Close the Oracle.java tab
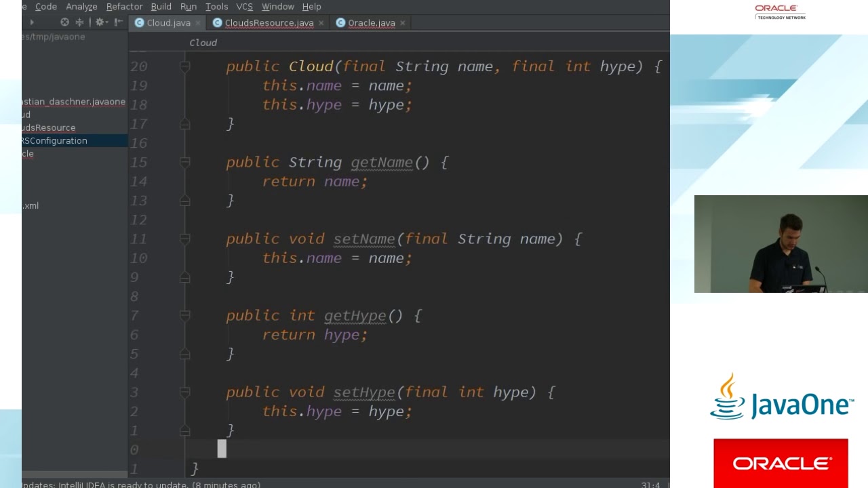Image resolution: width=868 pixels, height=488 pixels. point(403,23)
